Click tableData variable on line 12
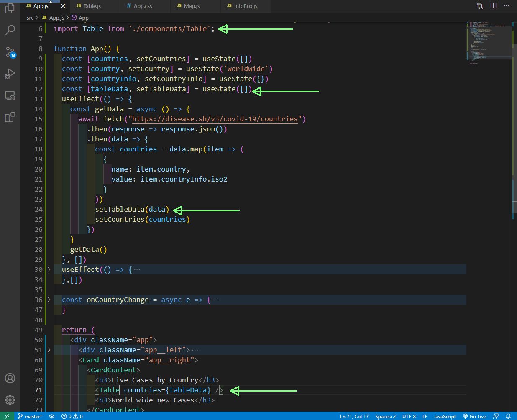This screenshot has height=420, width=517. [109, 89]
